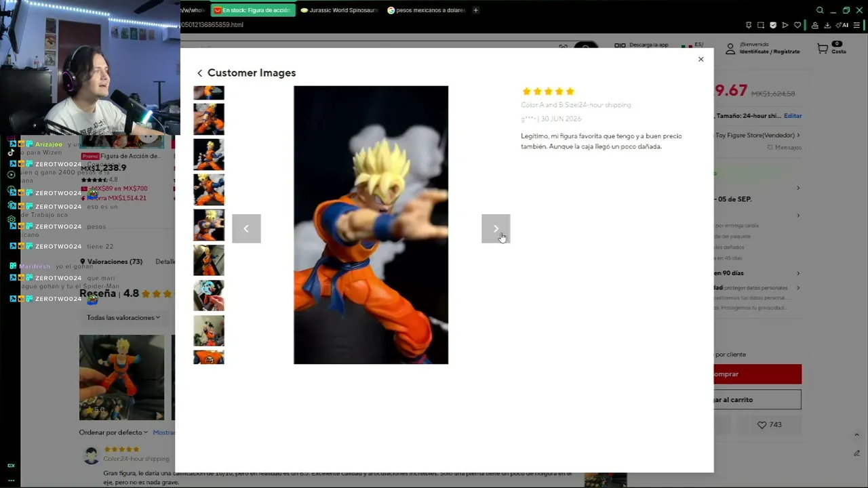Click 'Mensajes' to contact seller

click(x=785, y=147)
